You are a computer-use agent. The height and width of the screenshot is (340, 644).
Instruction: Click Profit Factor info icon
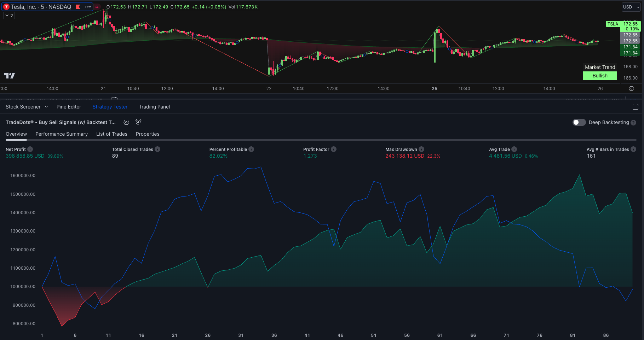coord(334,149)
